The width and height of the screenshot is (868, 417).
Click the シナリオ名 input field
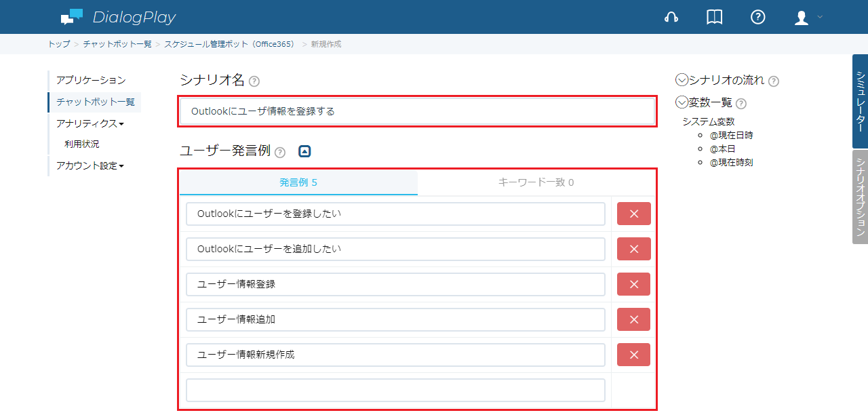[418, 111]
